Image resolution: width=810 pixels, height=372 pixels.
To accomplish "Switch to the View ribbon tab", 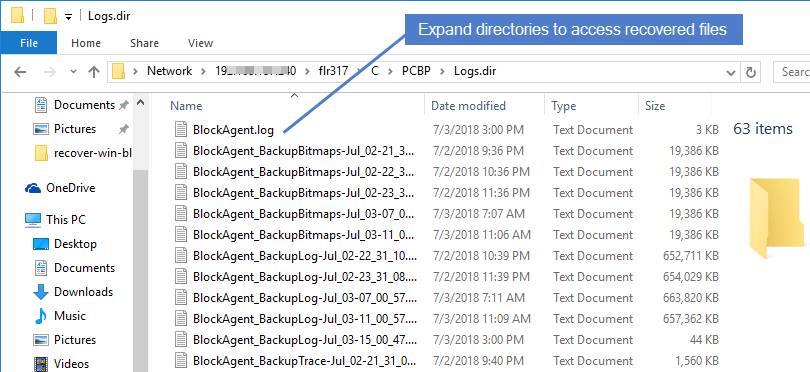I will click(x=200, y=43).
